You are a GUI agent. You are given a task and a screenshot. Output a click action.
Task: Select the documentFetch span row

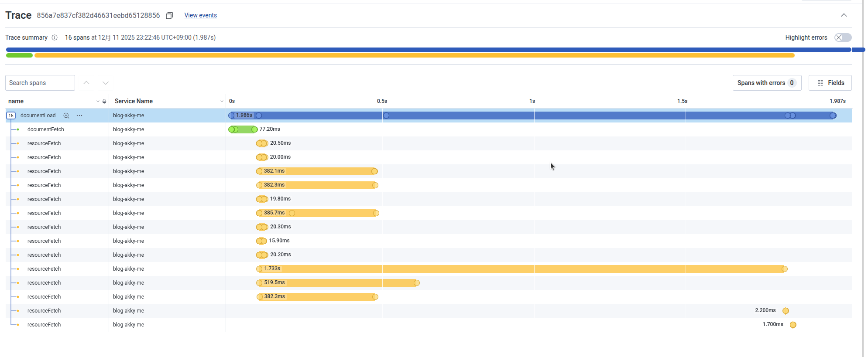click(x=45, y=129)
